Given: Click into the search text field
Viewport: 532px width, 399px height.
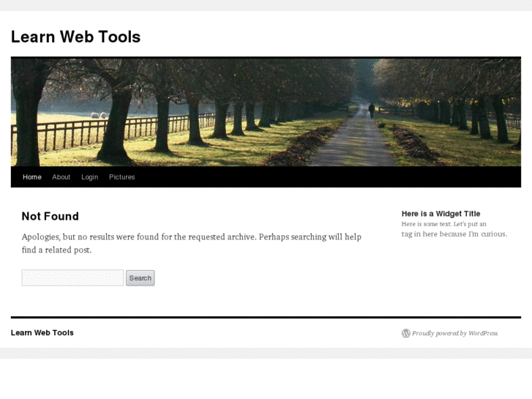Looking at the screenshot, I should point(72,277).
